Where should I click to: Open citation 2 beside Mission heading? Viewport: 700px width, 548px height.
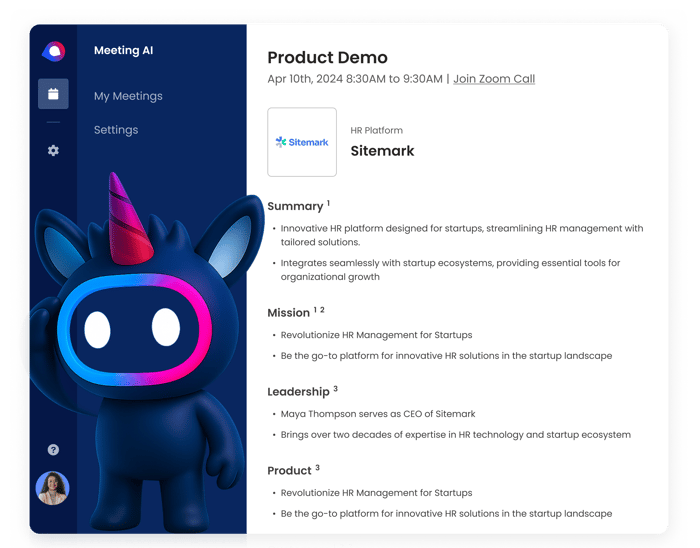(322, 310)
